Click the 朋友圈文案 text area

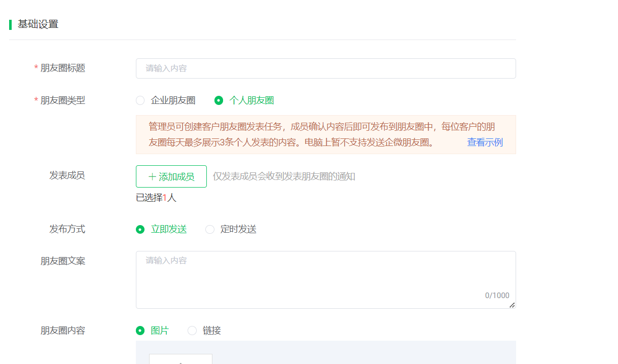[325, 280]
